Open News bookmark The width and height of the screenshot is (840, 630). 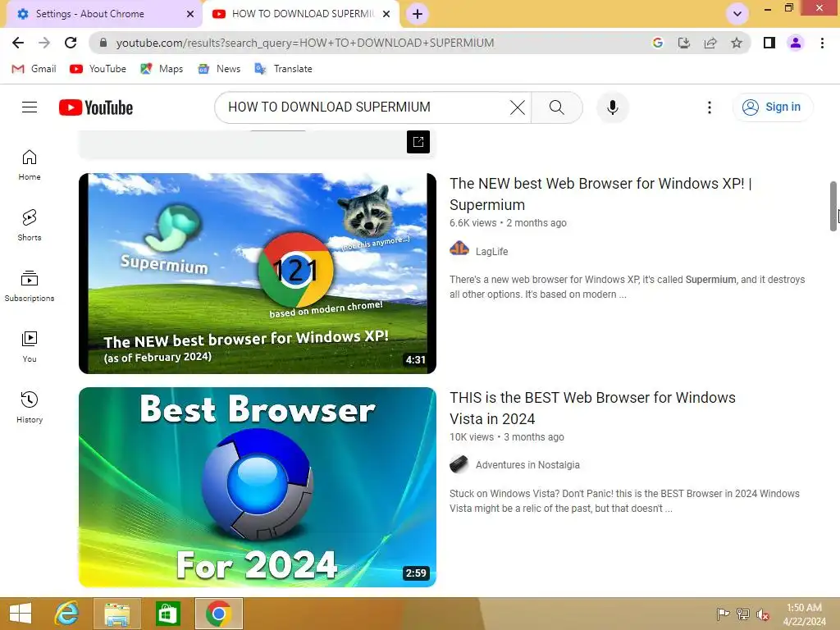point(219,69)
